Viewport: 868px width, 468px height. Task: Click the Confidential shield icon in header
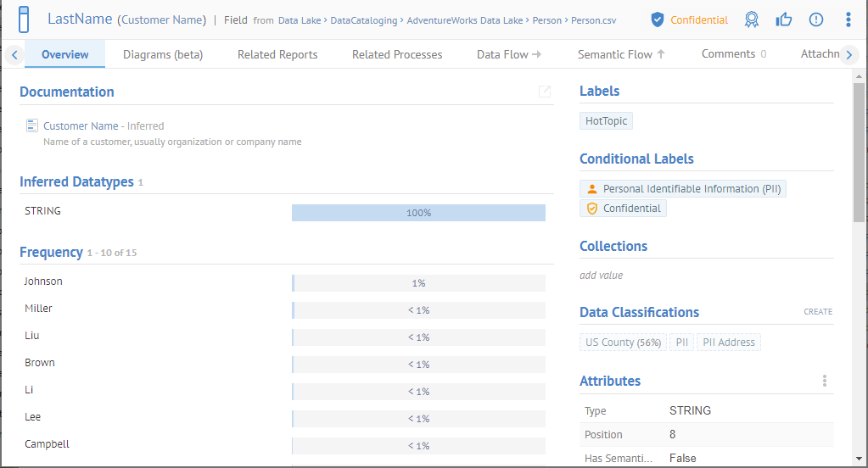(x=658, y=19)
